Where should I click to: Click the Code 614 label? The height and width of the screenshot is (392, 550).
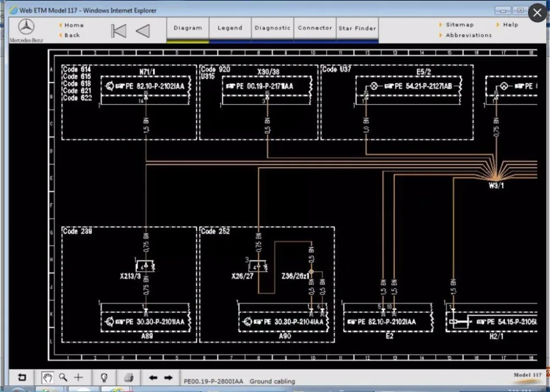(x=77, y=69)
